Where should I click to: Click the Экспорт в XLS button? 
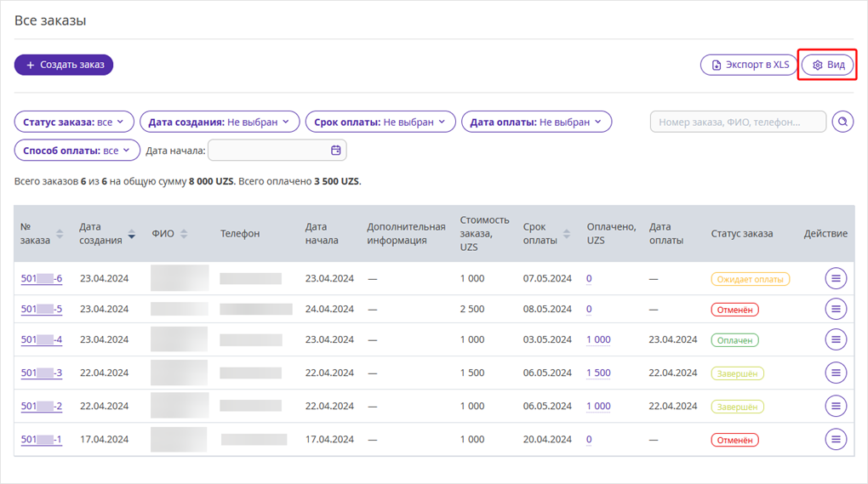click(749, 65)
